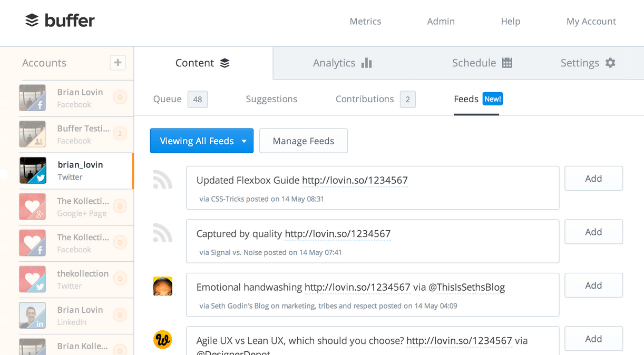This screenshot has width=644, height=355.
Task: Click the Contributions count badge 2
Action: [x=407, y=99]
